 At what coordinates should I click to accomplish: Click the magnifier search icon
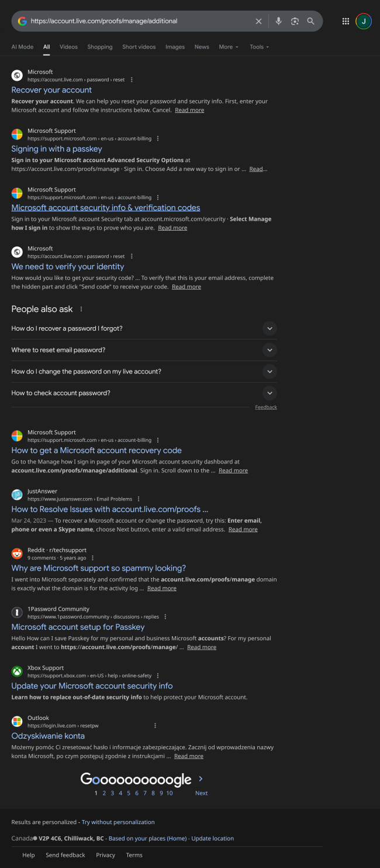coord(311,21)
